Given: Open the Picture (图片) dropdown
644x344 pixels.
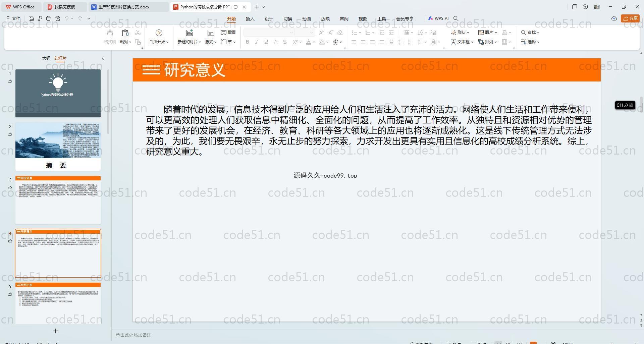Looking at the screenshot, I should tap(487, 33).
